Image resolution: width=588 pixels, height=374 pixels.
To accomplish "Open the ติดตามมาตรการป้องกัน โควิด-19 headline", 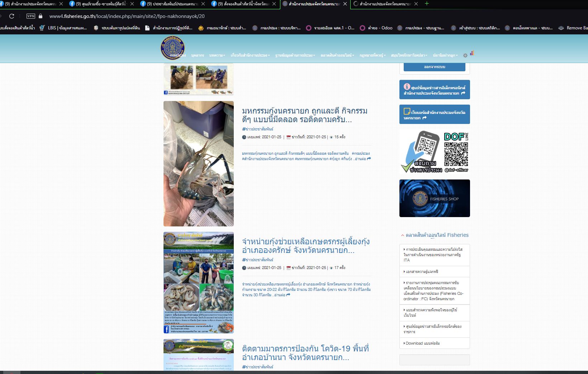I will click(x=305, y=353).
